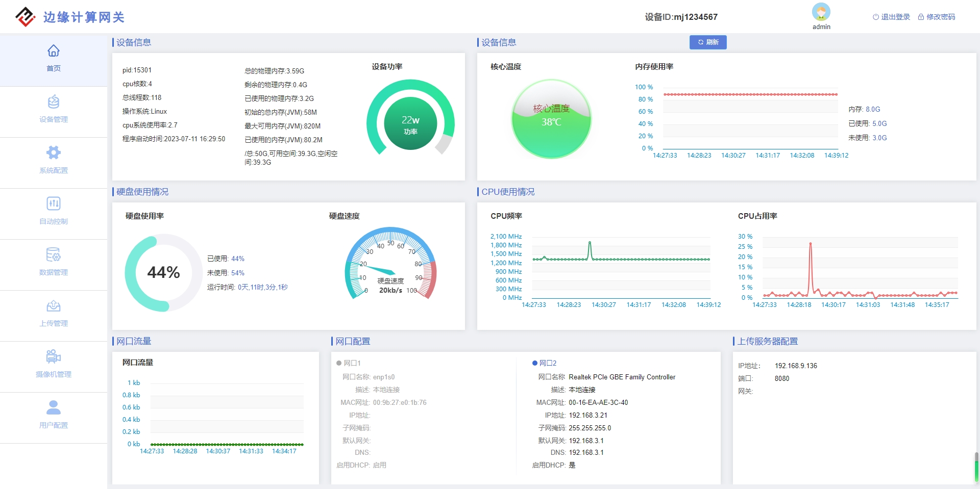The height and width of the screenshot is (489, 980).
Task: Click the admin username label
Action: [821, 27]
